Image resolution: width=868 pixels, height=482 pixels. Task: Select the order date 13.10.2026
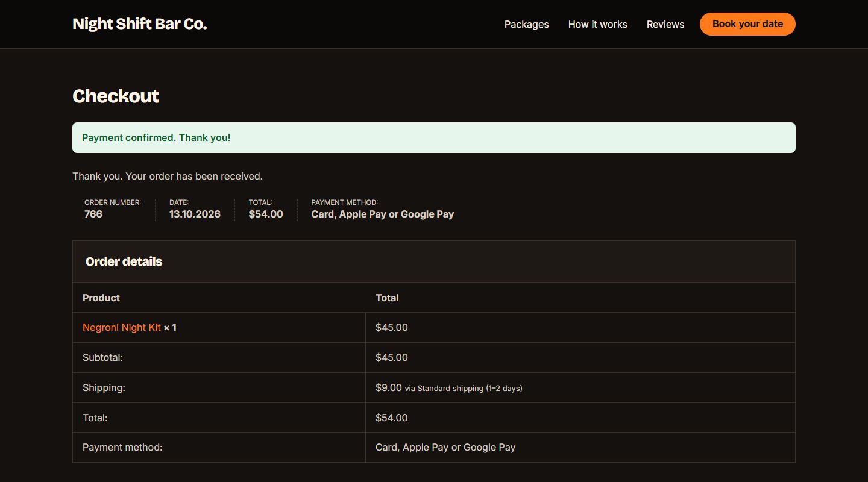coord(195,214)
